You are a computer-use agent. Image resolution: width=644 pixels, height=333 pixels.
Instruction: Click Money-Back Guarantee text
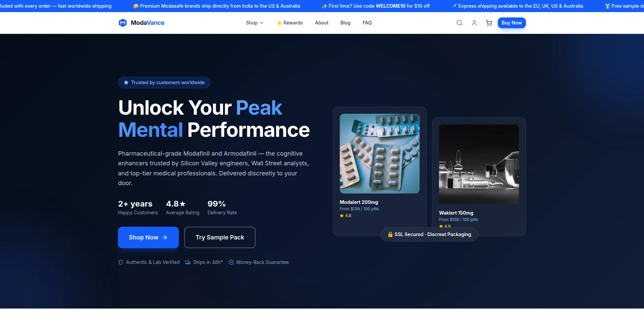(263, 262)
